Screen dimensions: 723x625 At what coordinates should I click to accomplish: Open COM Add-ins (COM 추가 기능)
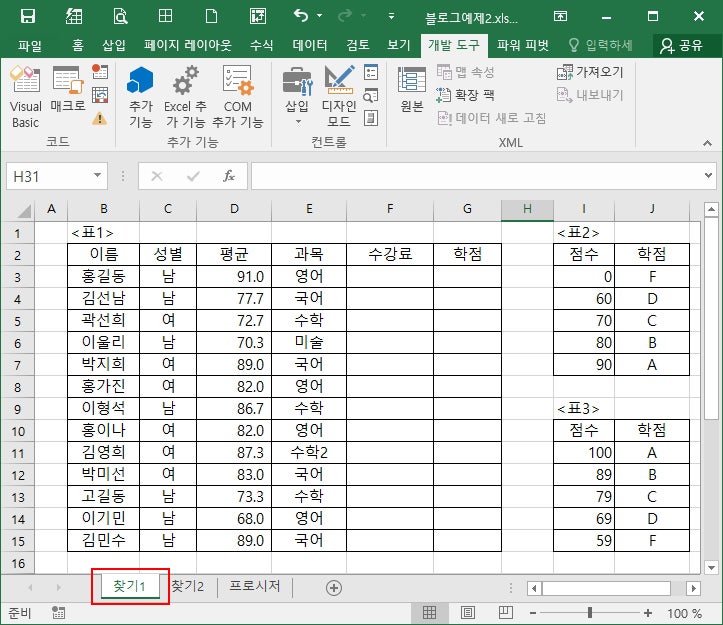[238, 97]
